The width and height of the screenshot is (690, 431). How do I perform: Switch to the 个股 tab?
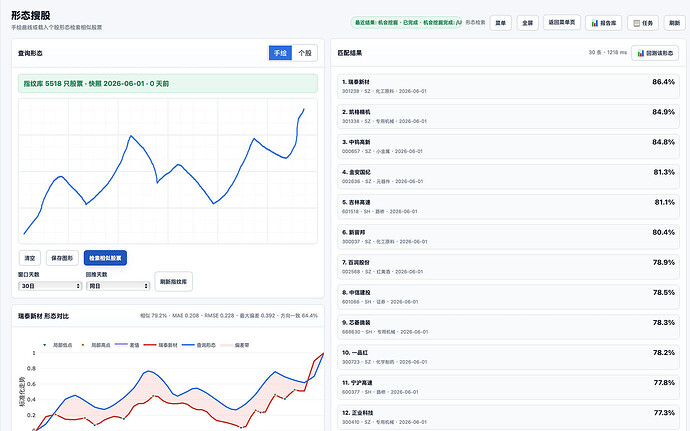point(305,53)
